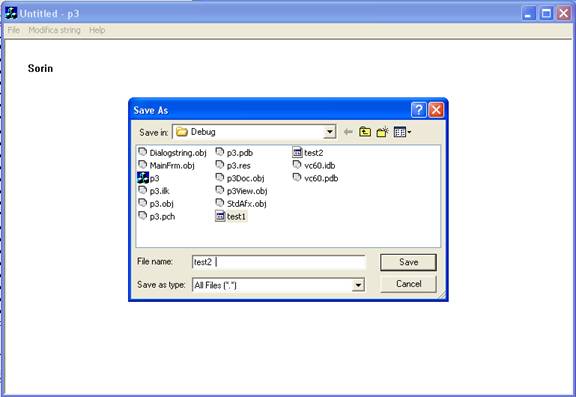Select the p3.ilk file name
576x397 pixels.
click(159, 191)
